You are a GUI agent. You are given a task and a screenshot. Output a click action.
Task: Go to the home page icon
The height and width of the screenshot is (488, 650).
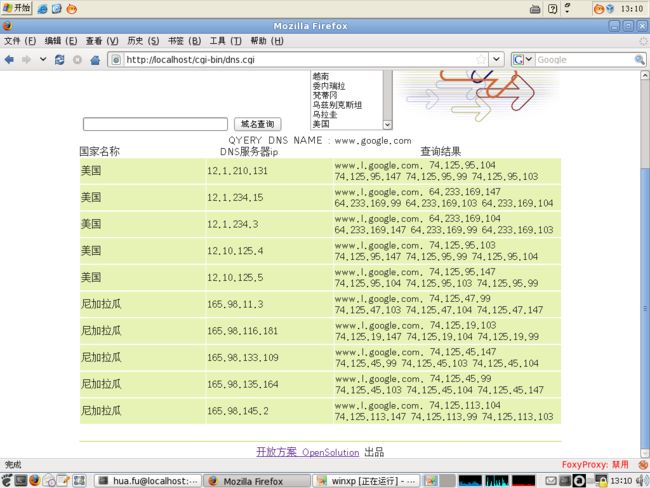click(95, 60)
